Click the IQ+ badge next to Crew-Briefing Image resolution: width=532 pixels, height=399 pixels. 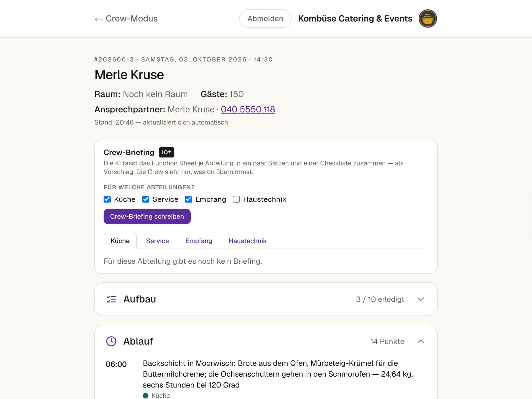(166, 152)
